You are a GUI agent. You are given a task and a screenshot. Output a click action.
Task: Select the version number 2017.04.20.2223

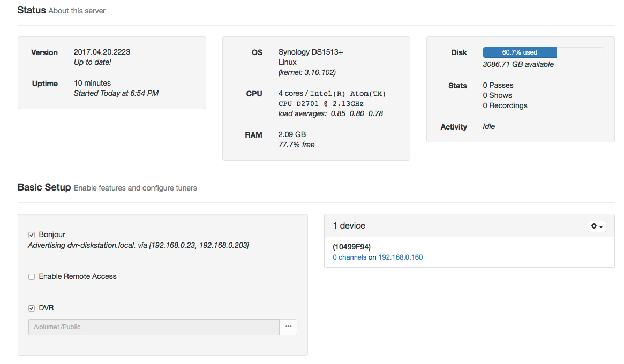pos(102,52)
